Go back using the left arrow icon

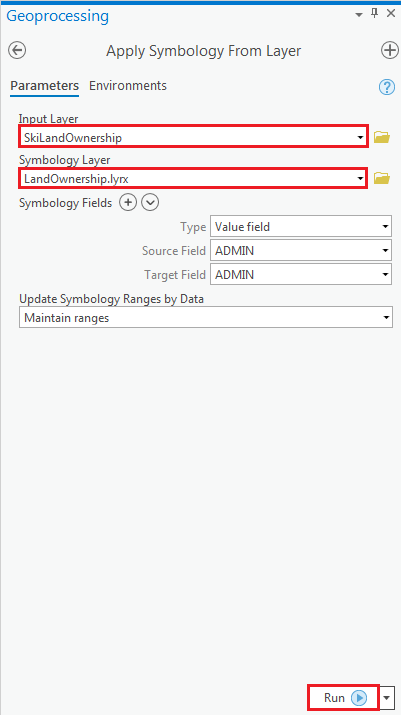(x=17, y=50)
